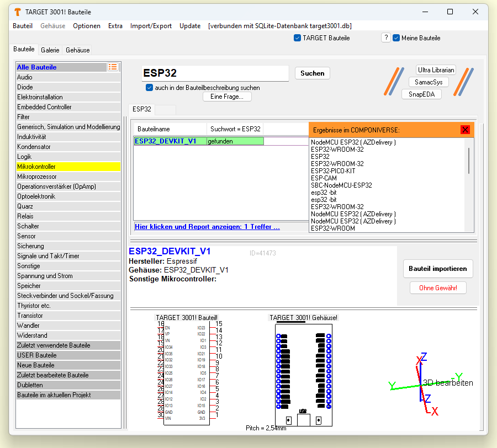The image size is (497, 448).
Task: Click the ESP32 search input field
Action: (x=215, y=73)
